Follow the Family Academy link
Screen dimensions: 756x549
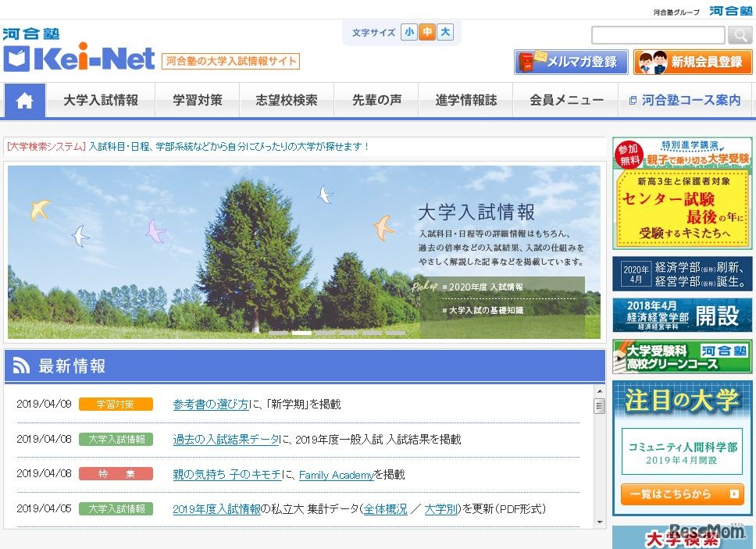pos(336,475)
